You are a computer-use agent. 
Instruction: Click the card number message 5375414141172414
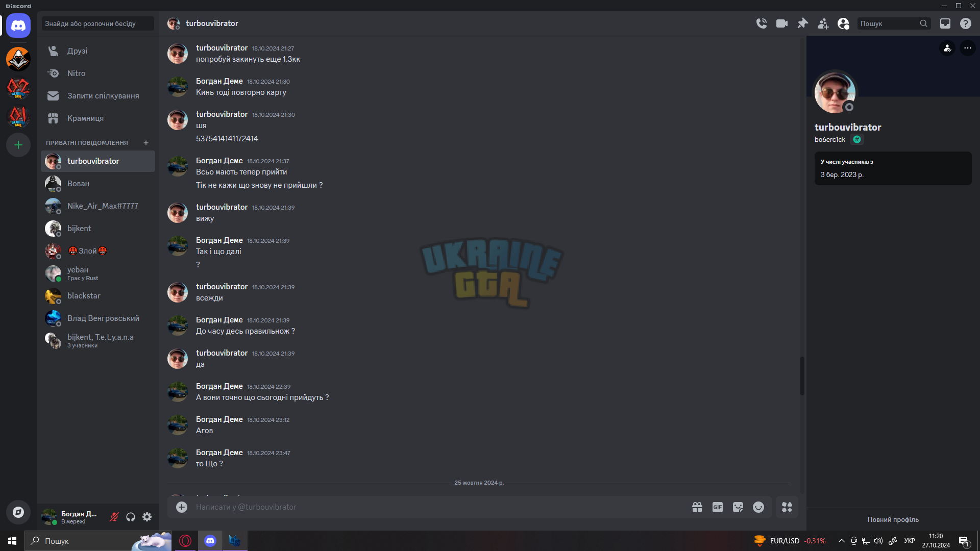pos(227,139)
